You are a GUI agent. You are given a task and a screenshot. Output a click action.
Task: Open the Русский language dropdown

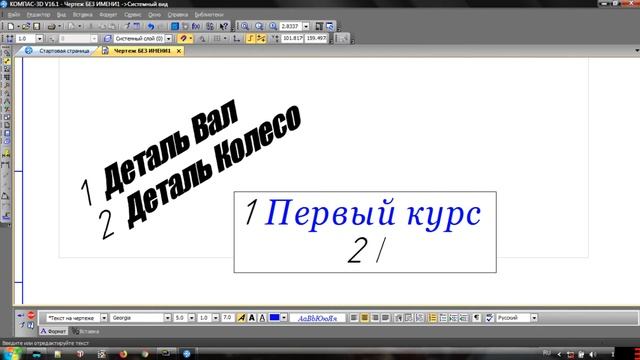[534, 318]
